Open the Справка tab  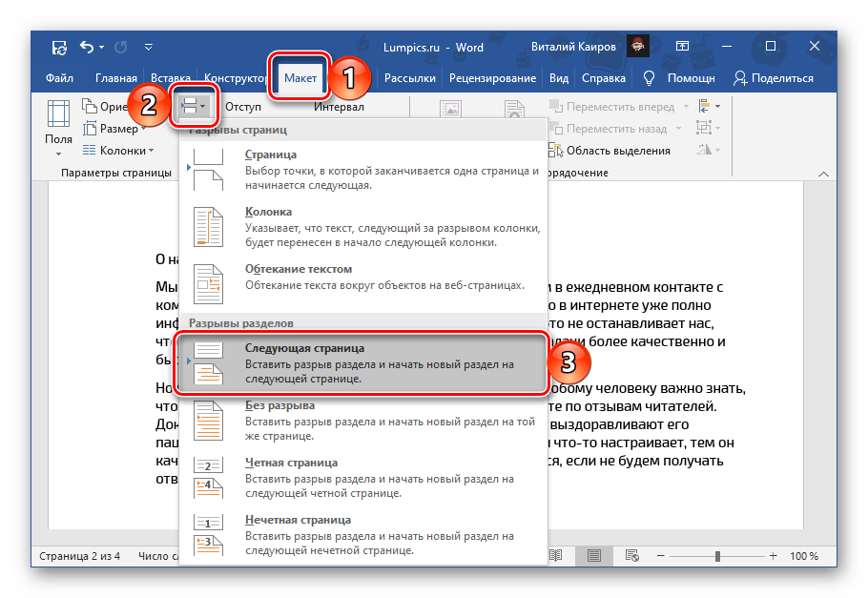(x=604, y=78)
